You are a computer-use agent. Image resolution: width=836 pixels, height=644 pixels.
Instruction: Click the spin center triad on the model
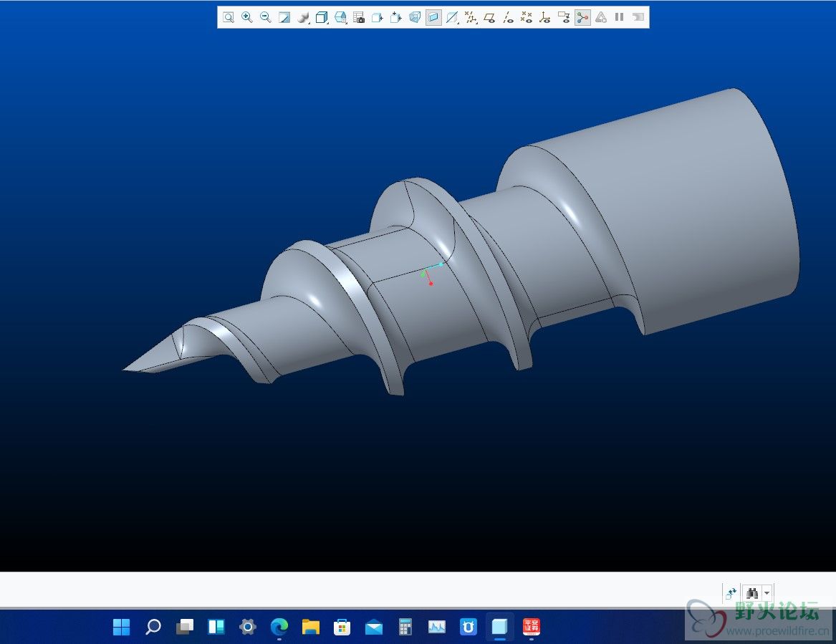pos(431,274)
